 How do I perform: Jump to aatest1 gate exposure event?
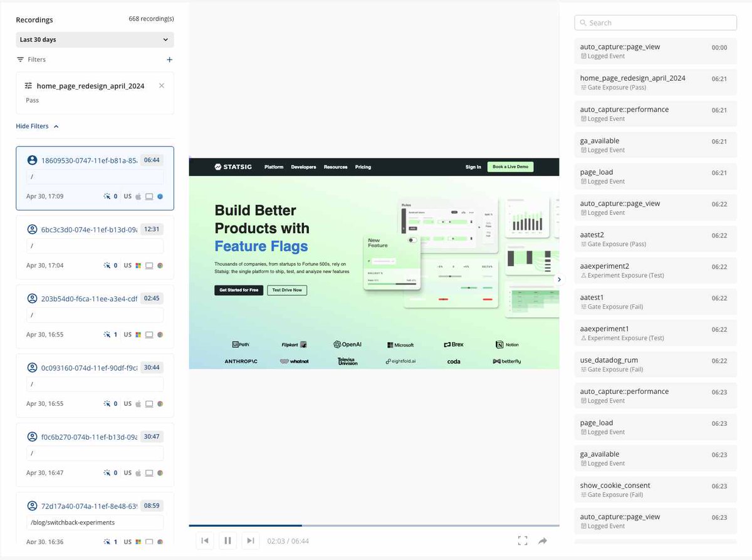(x=655, y=301)
